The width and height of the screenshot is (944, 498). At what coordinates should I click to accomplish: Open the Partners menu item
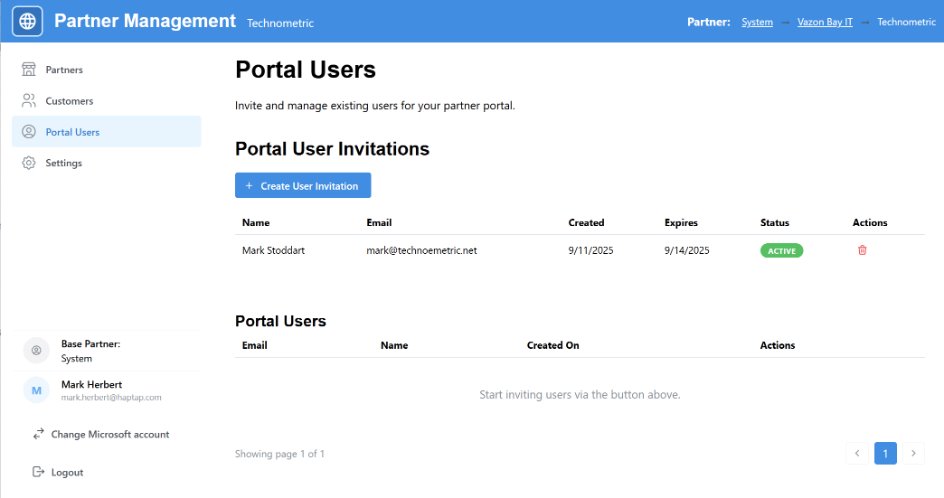(x=64, y=70)
